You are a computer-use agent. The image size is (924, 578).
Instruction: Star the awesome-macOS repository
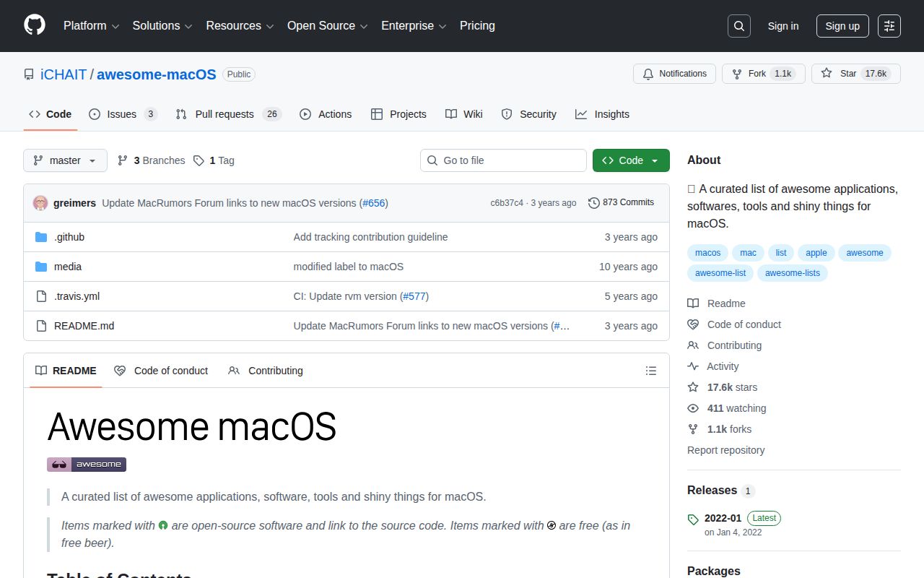[x=855, y=73]
